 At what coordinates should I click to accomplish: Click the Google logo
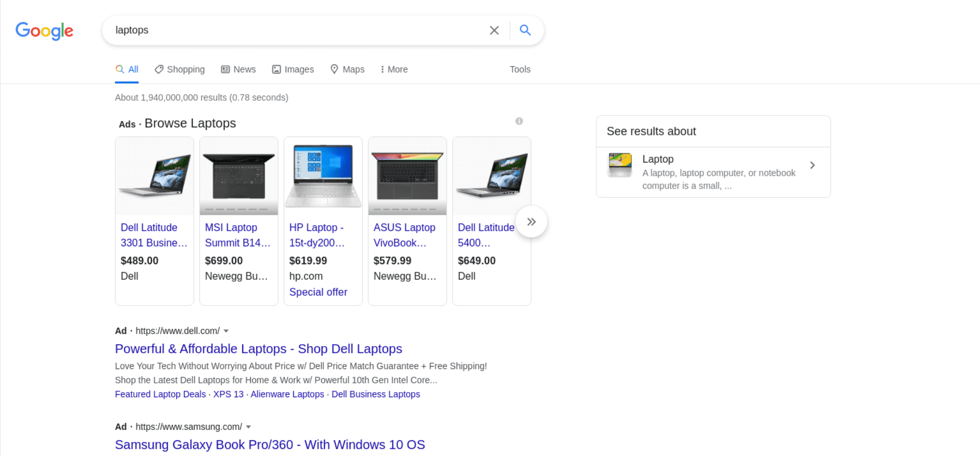tap(44, 31)
